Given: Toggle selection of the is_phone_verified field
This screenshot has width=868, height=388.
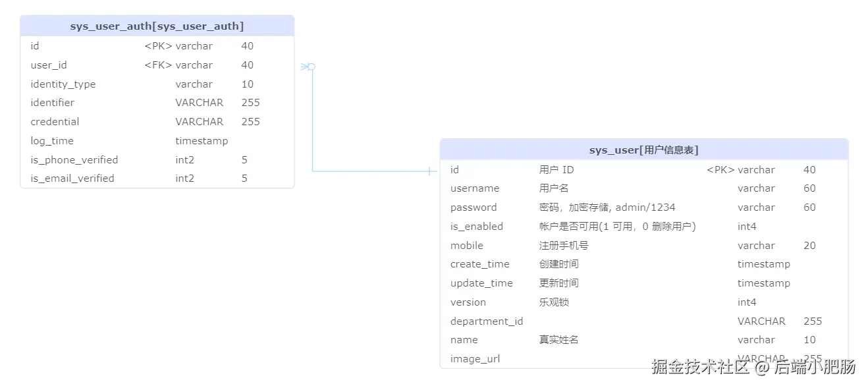Looking at the screenshot, I should click(x=74, y=159).
